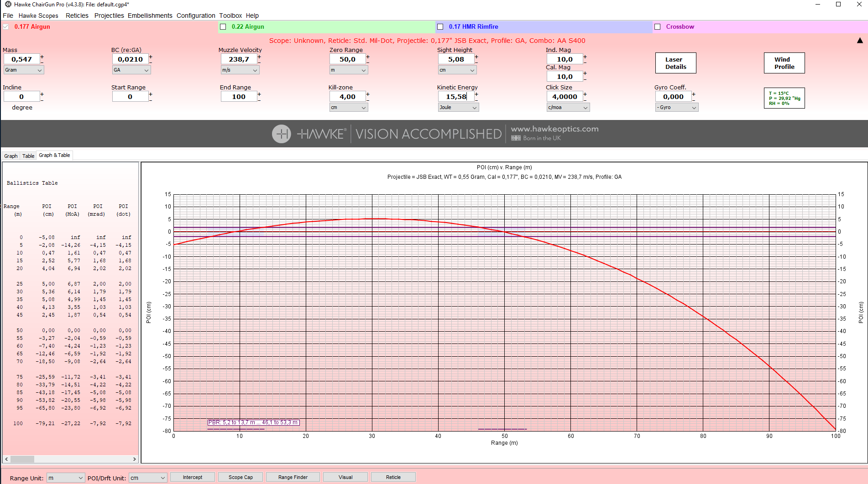Open the atmosphere conditions box showing T = 15°C
868x484 pixels.
coord(784,98)
